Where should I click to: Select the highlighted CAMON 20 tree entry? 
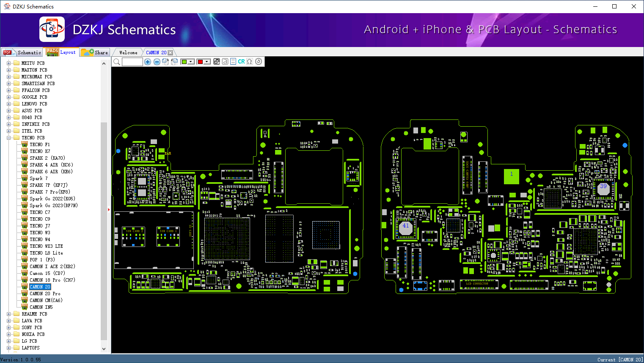40,287
